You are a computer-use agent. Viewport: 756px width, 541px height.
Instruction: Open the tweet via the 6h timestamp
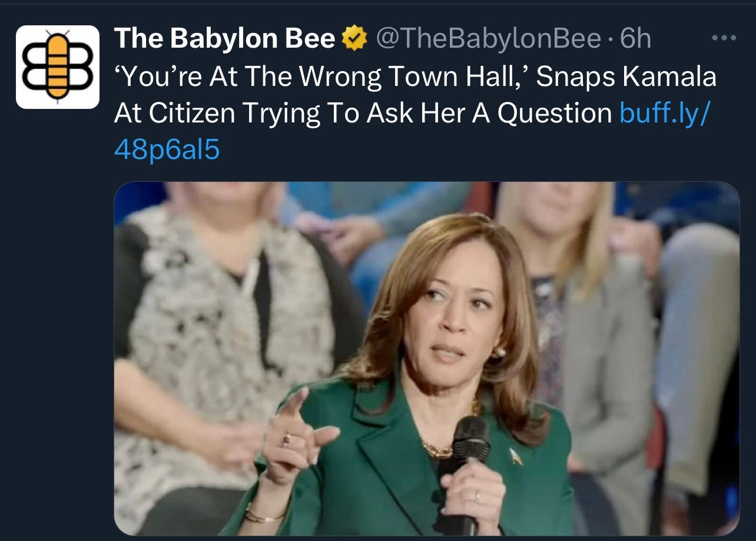click(635, 39)
